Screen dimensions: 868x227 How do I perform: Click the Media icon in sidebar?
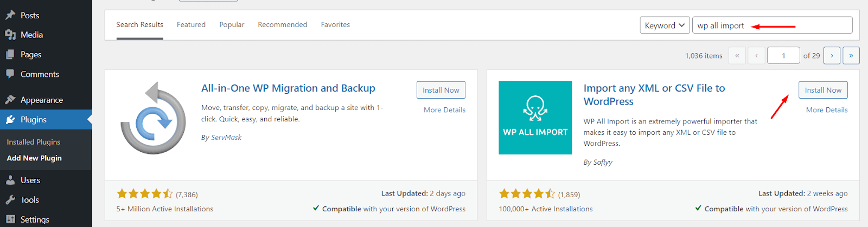10,35
